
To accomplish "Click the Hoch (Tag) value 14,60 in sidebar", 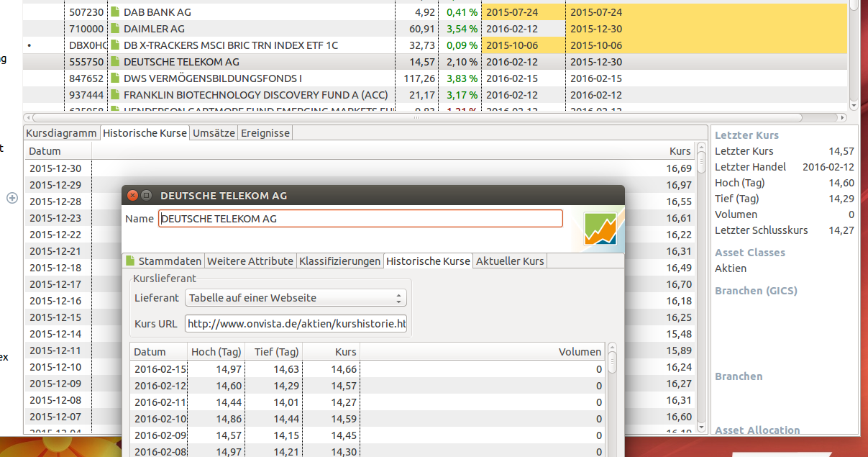I will coord(841,183).
